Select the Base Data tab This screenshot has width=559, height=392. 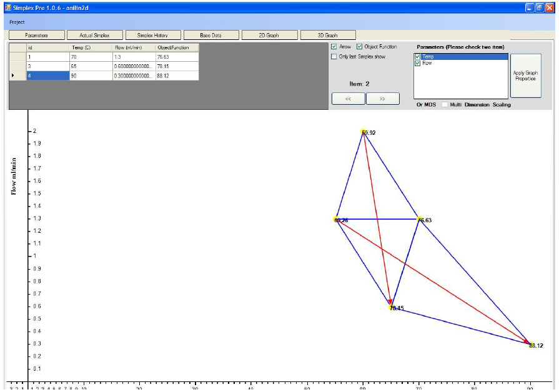pos(210,36)
